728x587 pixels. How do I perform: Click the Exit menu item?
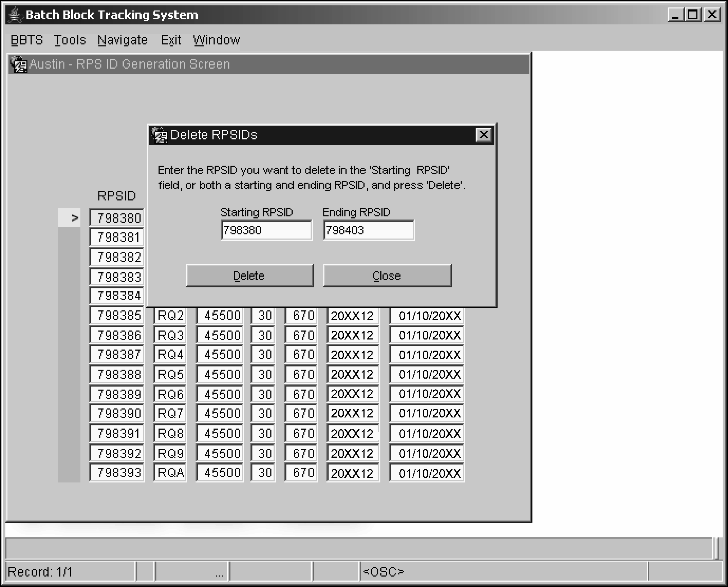point(171,40)
